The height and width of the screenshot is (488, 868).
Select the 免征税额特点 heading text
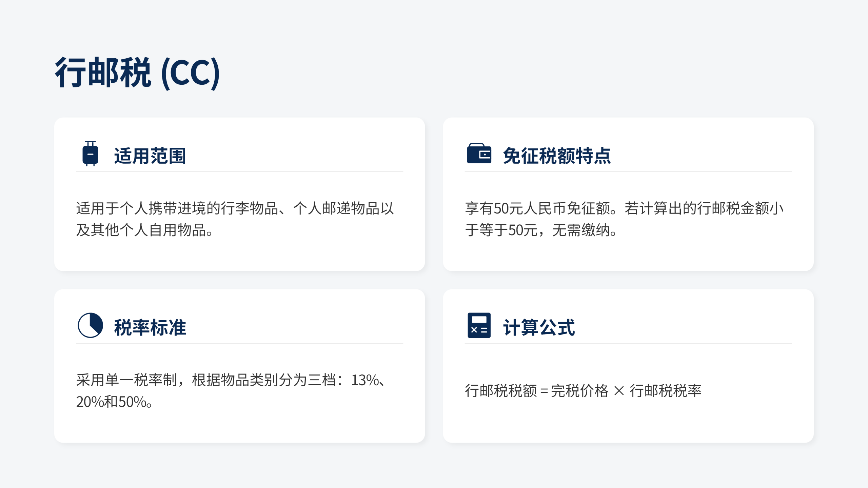pos(556,156)
